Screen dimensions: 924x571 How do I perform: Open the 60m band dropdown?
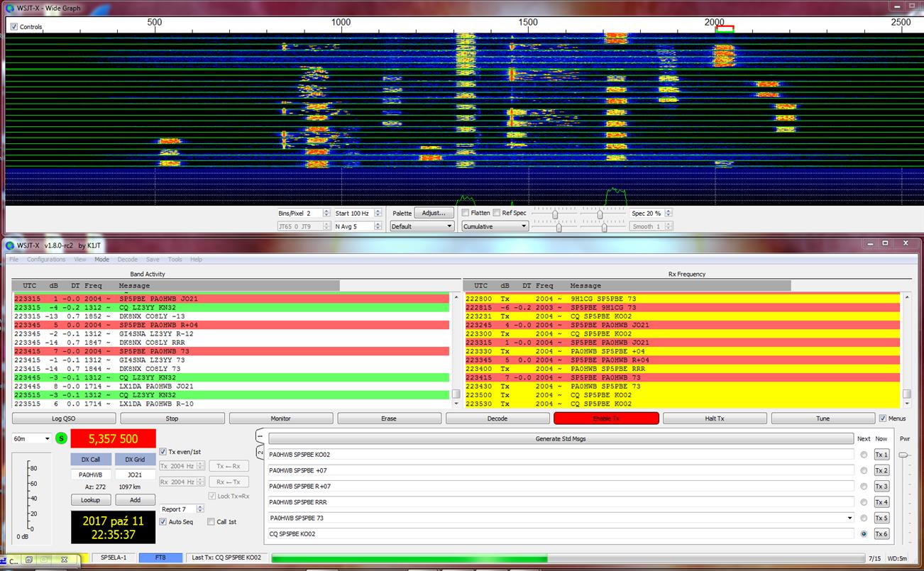tap(31, 438)
